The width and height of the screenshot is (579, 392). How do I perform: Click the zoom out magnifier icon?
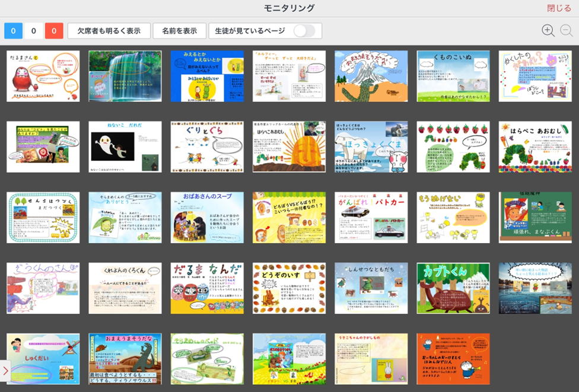click(x=567, y=31)
